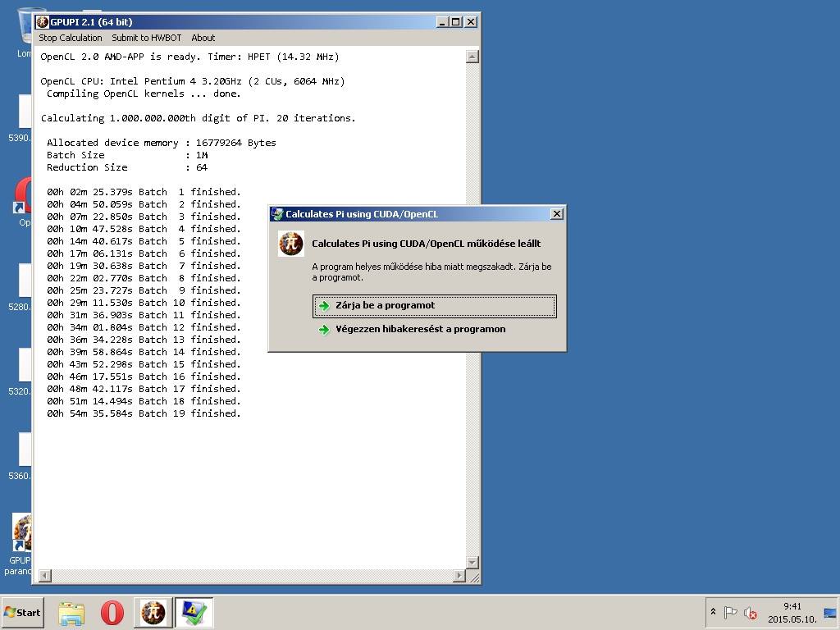Screen dimensions: 840x630
Task: Select the error report taskbar button
Action: (x=194, y=613)
